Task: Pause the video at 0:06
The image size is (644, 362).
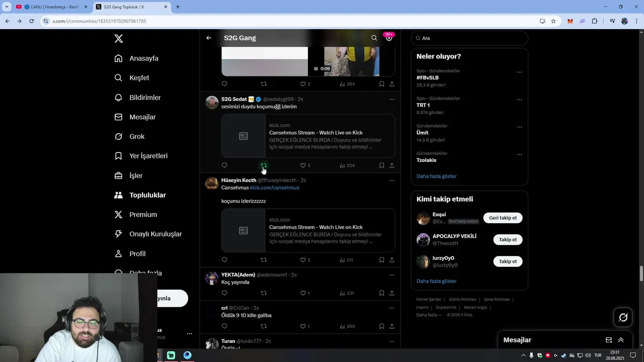Action: [x=316, y=69]
